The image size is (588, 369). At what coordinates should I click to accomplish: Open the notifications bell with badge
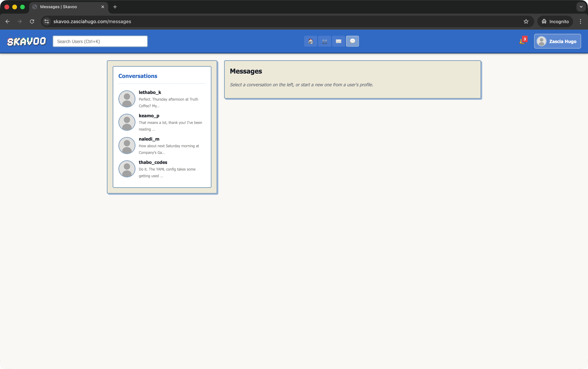coord(522,41)
